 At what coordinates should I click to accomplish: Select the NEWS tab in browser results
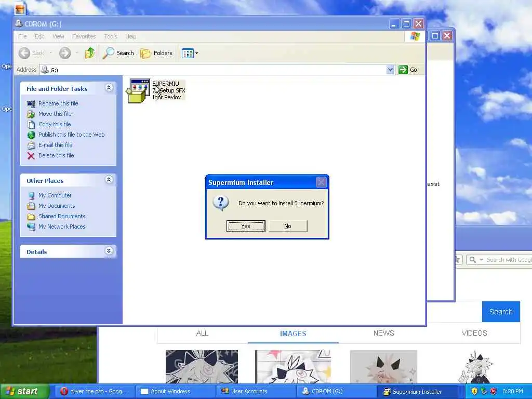pyautogui.click(x=384, y=333)
